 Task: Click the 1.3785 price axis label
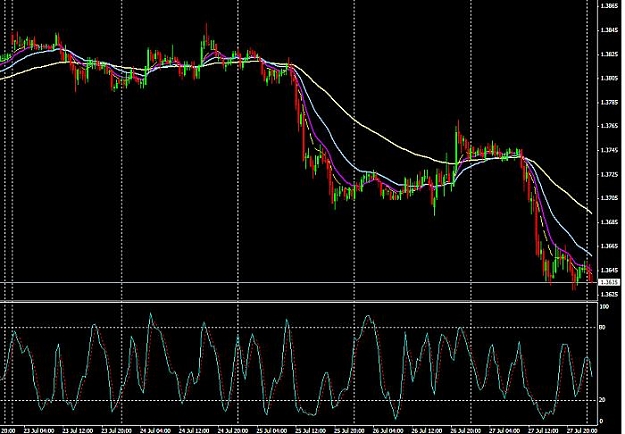point(610,102)
